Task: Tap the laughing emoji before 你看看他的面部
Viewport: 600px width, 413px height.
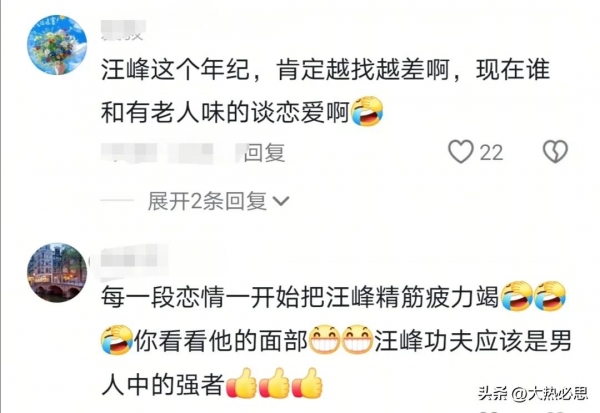Action: coord(117,340)
